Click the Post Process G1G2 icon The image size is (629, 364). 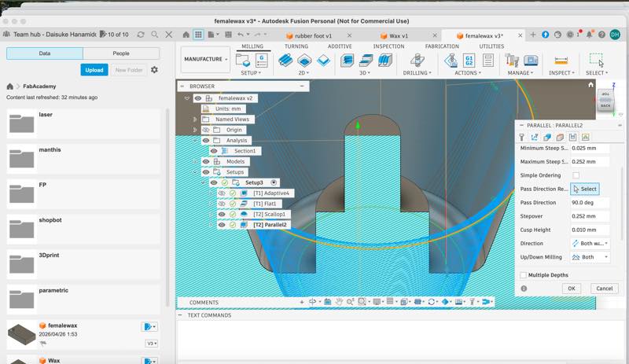coord(469,61)
